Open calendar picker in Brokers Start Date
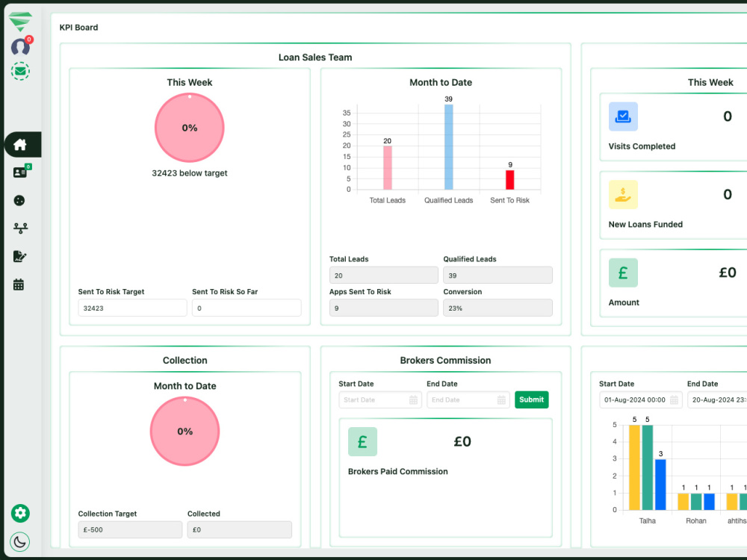The image size is (747, 560). 413,400
